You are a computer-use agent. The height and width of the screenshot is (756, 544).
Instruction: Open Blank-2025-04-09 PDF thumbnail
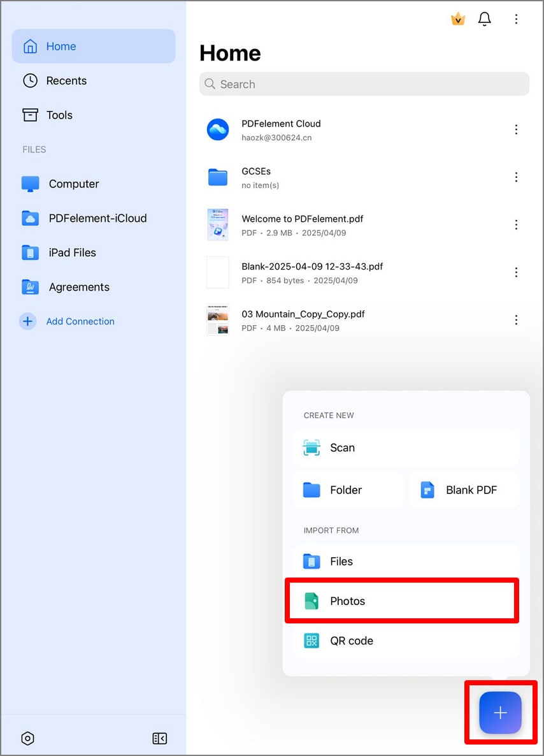(x=218, y=272)
